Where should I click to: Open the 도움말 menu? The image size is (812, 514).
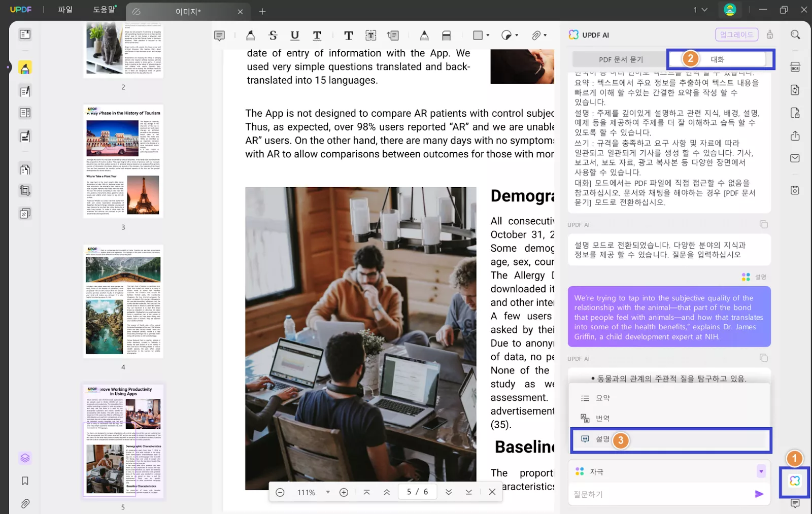click(105, 10)
